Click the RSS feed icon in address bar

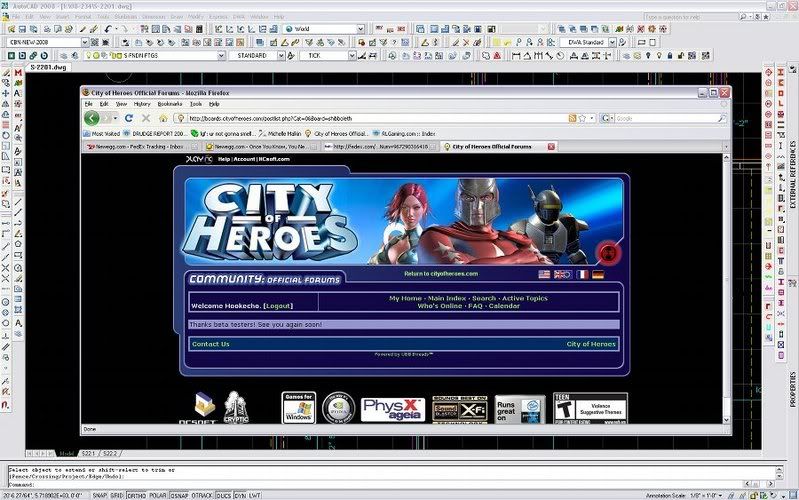[572, 118]
